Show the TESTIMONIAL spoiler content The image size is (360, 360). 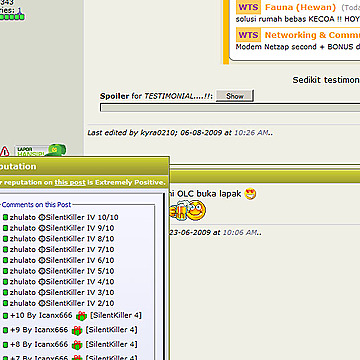[235, 96]
